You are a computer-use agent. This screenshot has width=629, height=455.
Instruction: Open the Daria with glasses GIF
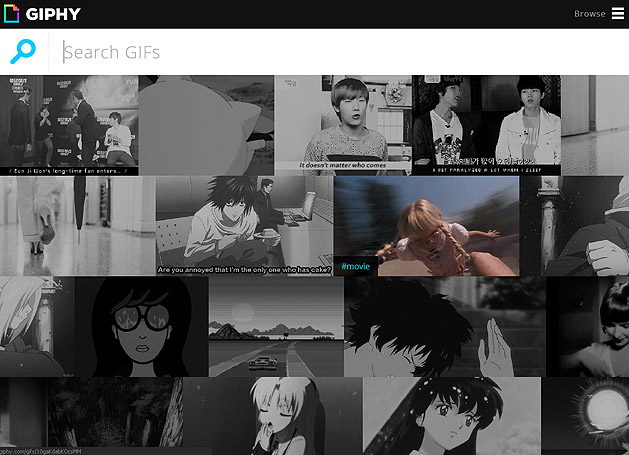point(142,327)
